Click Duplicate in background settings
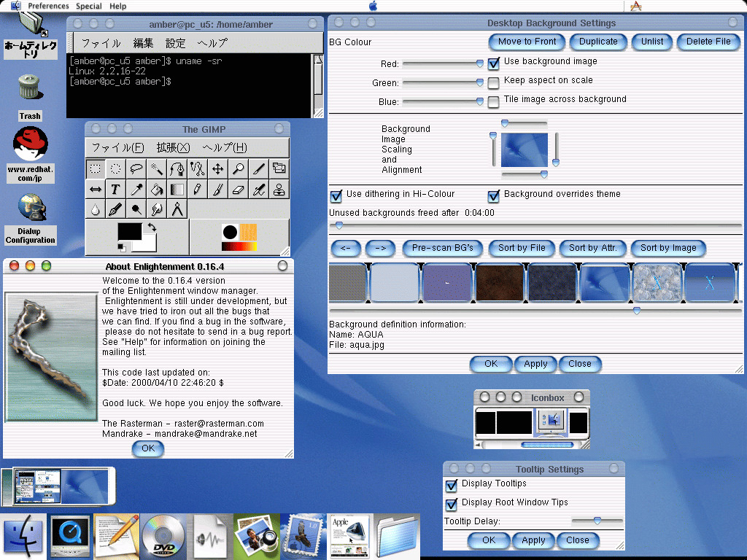The width and height of the screenshot is (747, 560). pyautogui.click(x=598, y=42)
